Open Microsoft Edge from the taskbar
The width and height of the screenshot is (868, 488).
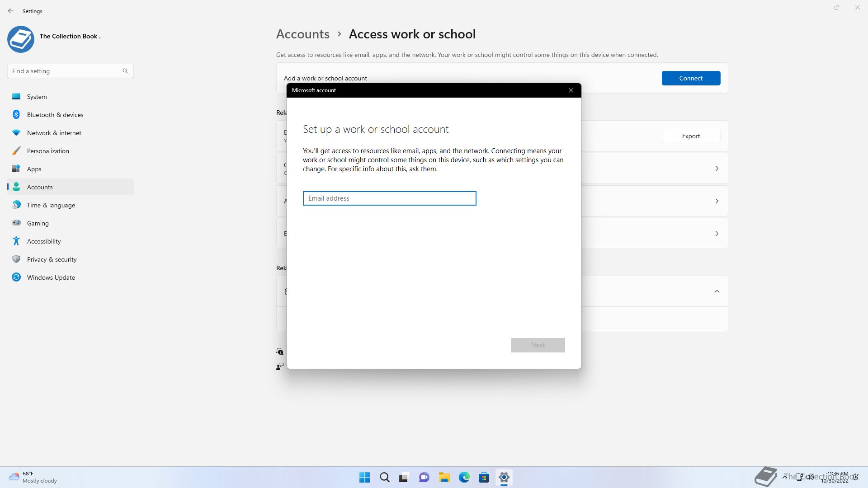point(464,477)
